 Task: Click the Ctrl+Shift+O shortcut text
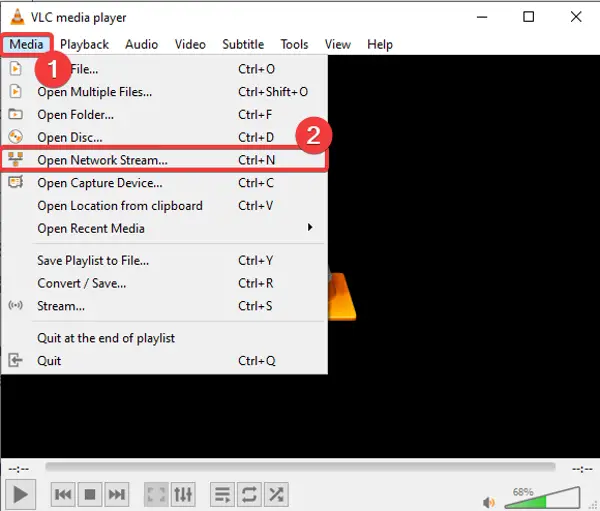tap(273, 92)
